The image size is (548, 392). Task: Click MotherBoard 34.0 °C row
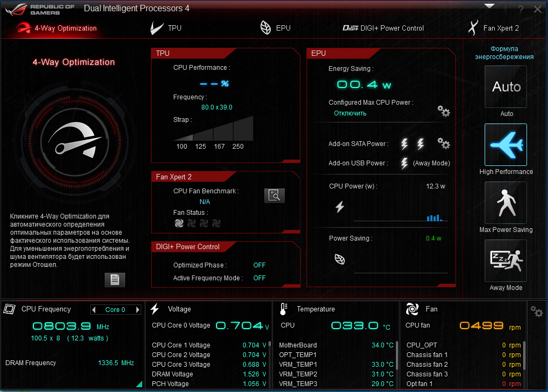(x=336, y=345)
